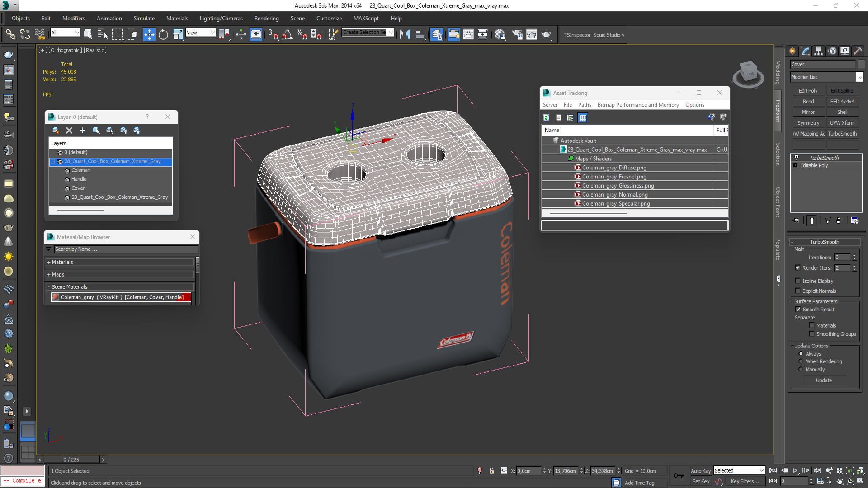Go to the end frame
Screen dimensions: 868x488
click(x=817, y=470)
